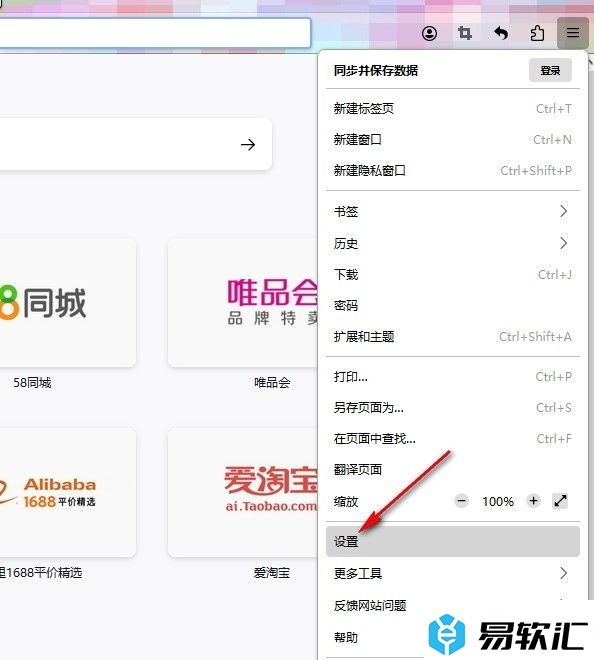
Task: Click the 唯品会 label under tile
Action: [272, 383]
